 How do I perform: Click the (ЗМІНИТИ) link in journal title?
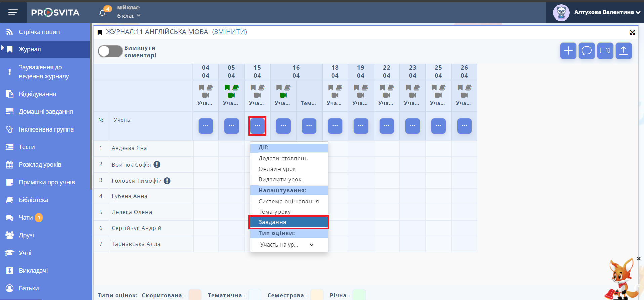tap(229, 32)
